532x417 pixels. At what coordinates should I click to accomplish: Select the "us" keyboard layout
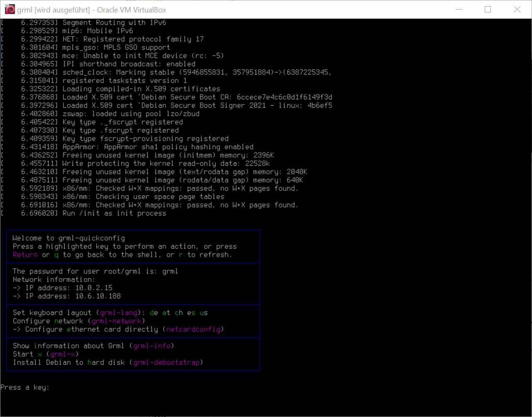click(x=203, y=313)
